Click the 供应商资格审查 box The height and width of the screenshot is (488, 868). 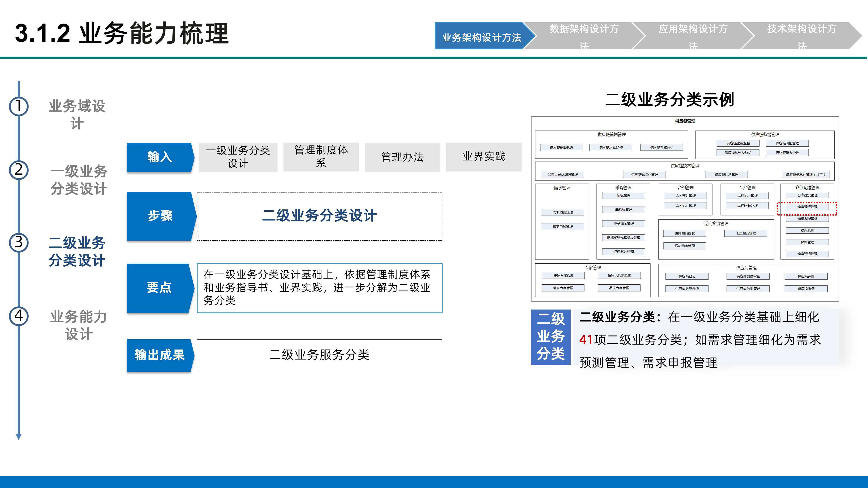point(748,276)
